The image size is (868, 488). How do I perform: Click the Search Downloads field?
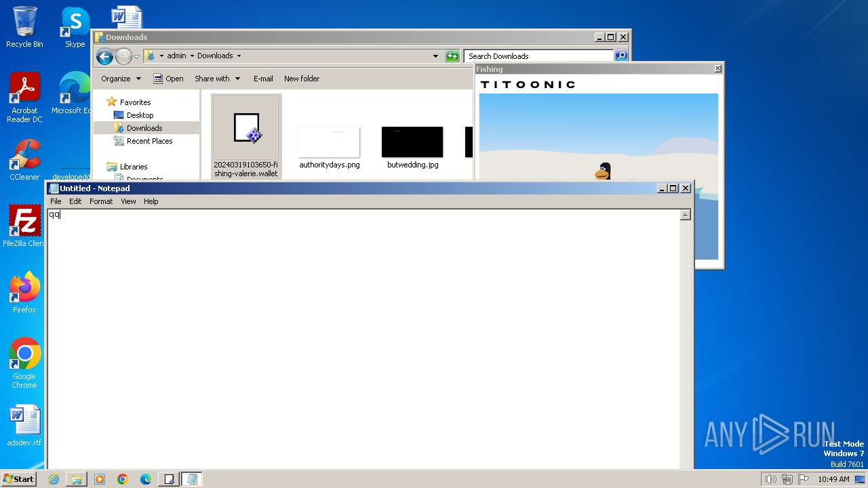click(x=539, y=56)
